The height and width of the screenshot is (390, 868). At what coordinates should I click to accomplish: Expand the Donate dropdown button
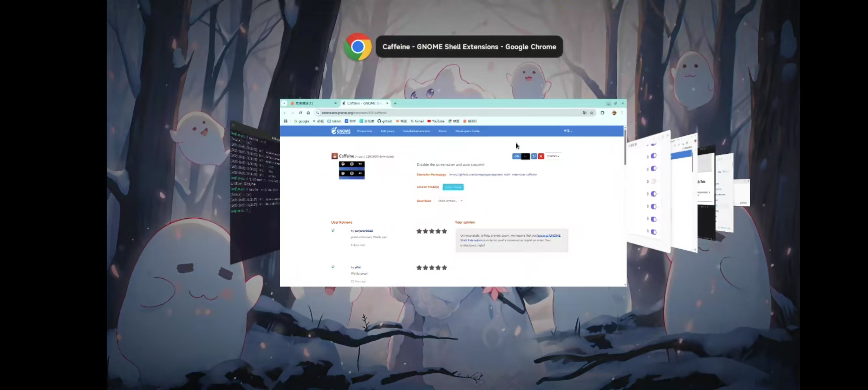coord(553,156)
